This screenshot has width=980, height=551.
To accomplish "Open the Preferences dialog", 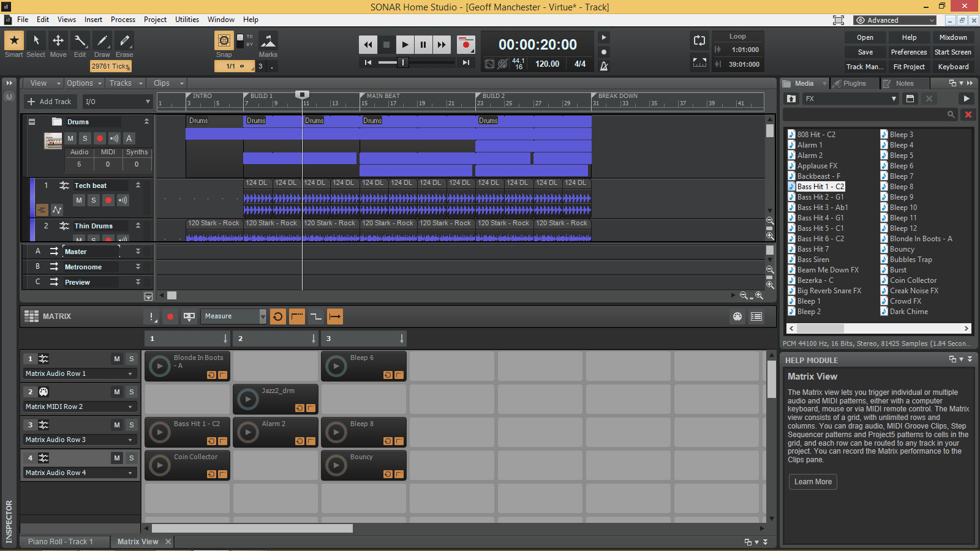I will (908, 52).
